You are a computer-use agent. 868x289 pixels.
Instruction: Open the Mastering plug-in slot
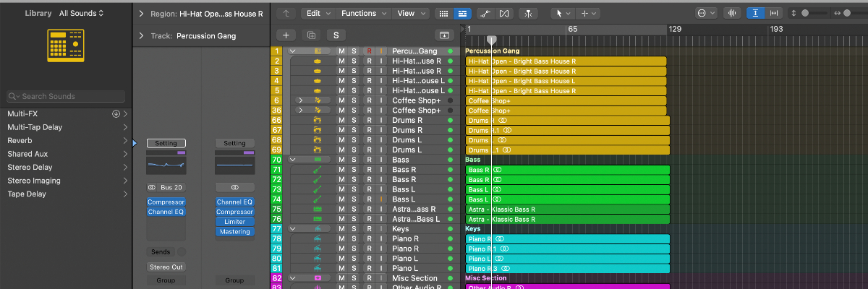[x=234, y=232]
